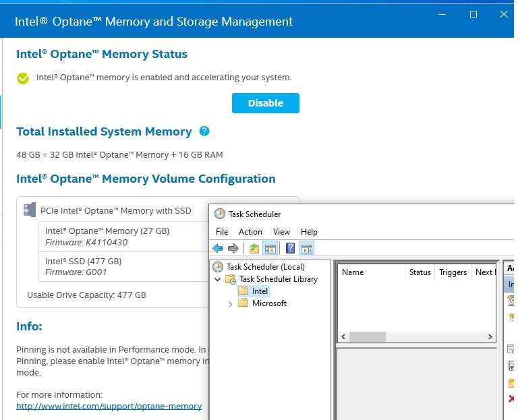Screen dimensions: 518x420
Task: Click the help icon beside Total Installed System Memory
Action: (204, 131)
